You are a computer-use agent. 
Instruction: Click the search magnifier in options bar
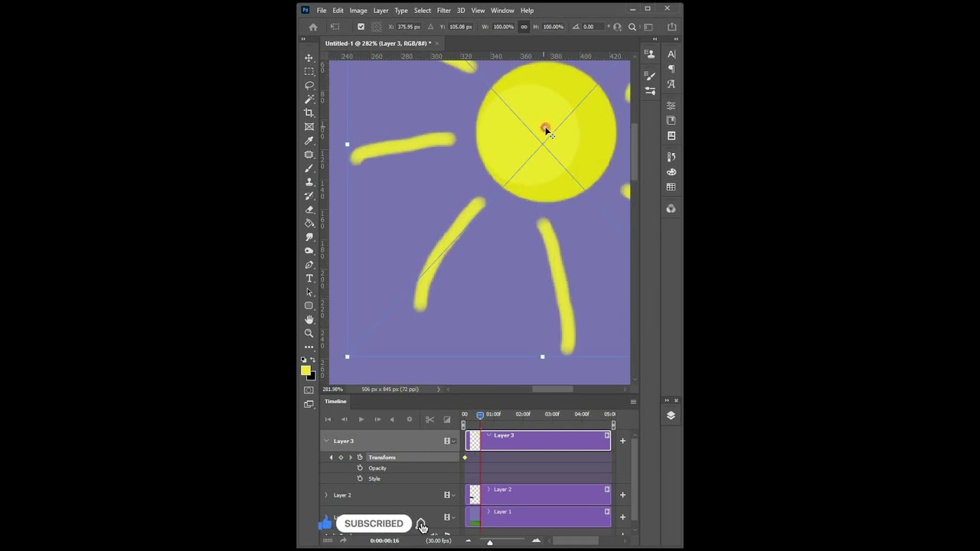[632, 27]
